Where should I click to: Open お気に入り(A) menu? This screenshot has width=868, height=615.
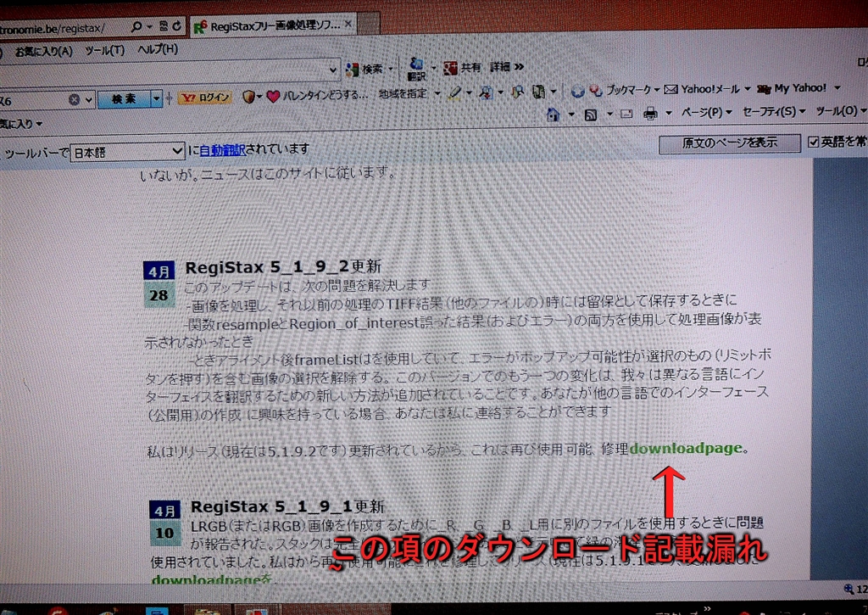coord(44,52)
